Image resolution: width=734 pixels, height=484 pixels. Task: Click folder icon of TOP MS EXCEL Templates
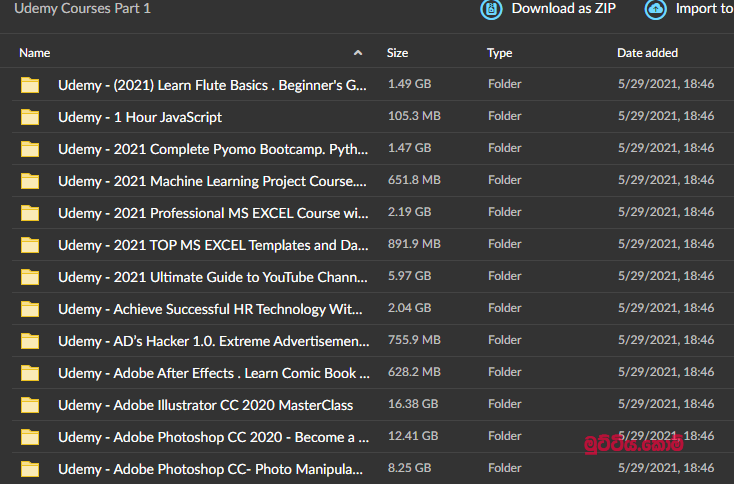(30, 245)
